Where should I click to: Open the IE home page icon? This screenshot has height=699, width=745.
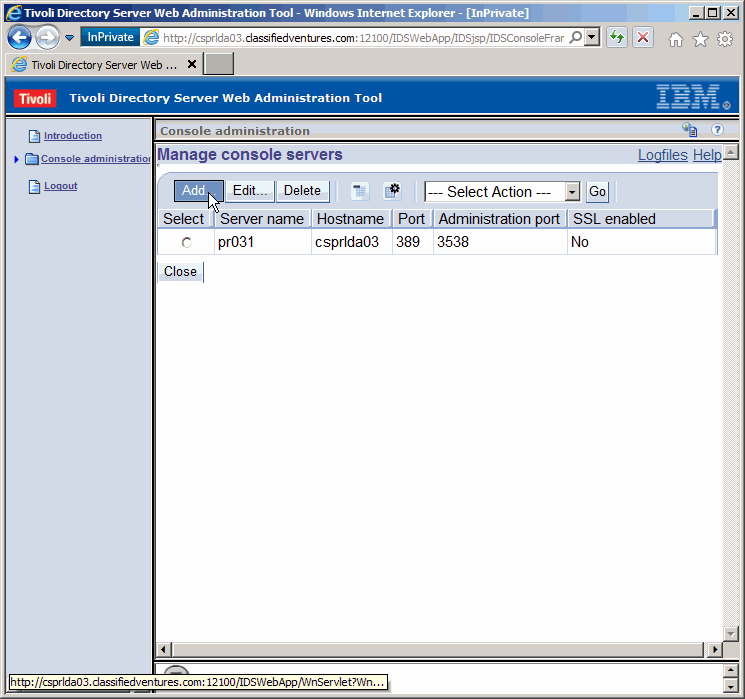(676, 39)
